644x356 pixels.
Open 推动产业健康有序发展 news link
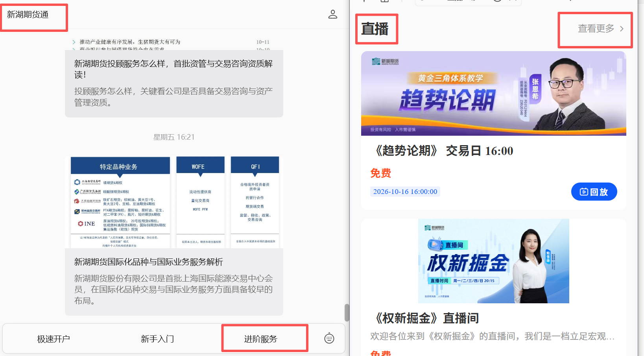click(130, 42)
